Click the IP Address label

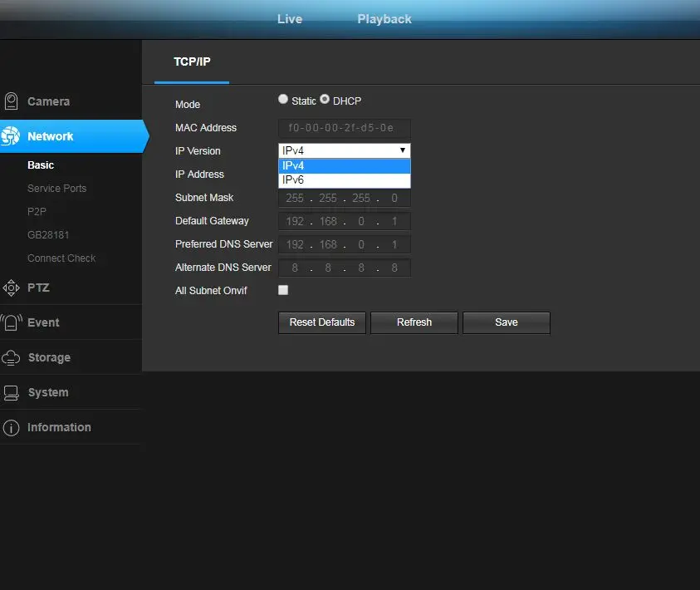(x=199, y=175)
